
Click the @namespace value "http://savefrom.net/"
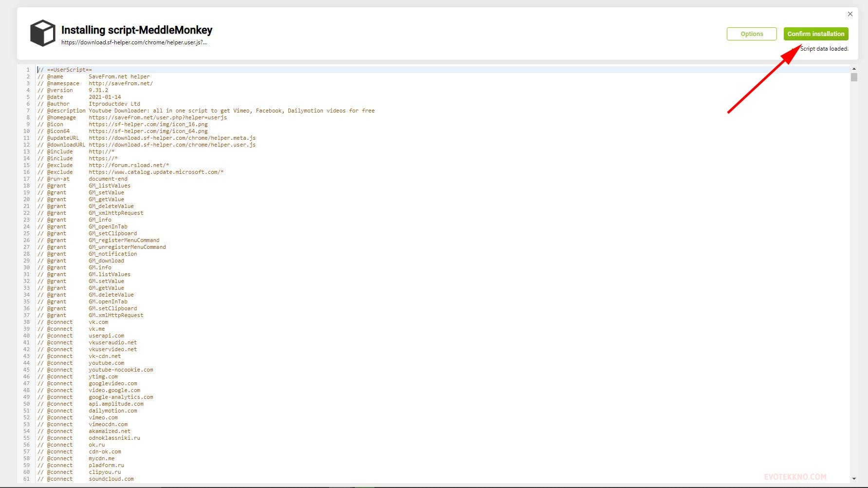click(121, 83)
